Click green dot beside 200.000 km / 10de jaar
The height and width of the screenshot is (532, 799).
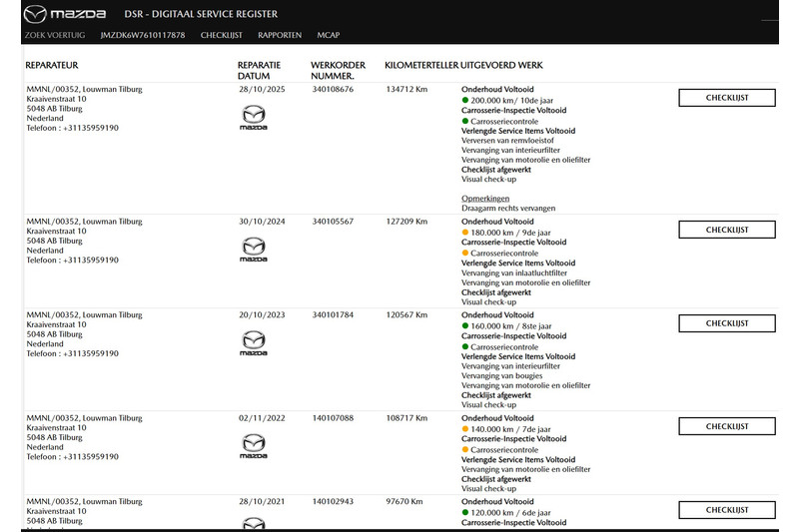point(464,100)
